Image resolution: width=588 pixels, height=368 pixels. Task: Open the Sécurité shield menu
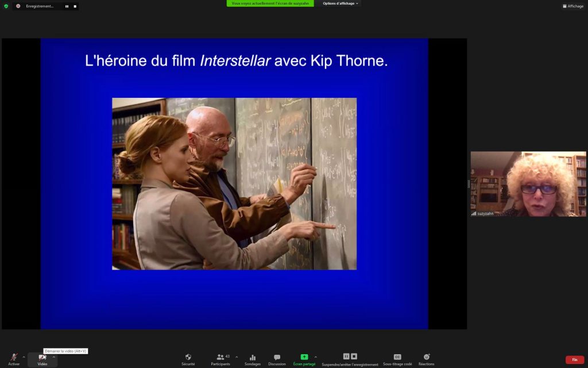coord(188,359)
